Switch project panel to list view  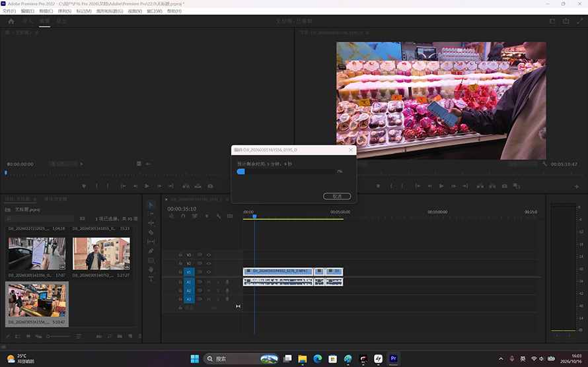[18, 336]
